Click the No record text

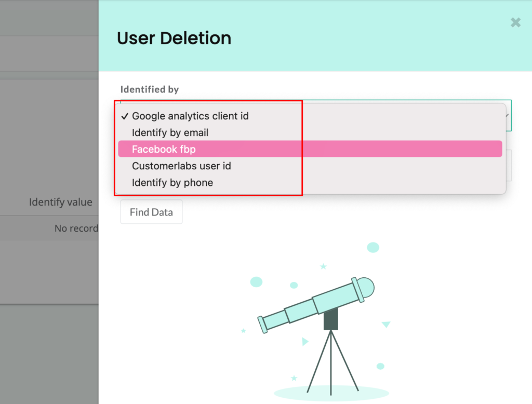pyautogui.click(x=76, y=228)
